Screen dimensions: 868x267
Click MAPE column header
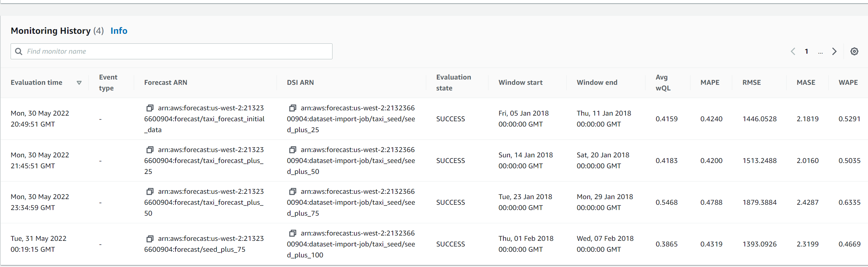[710, 82]
